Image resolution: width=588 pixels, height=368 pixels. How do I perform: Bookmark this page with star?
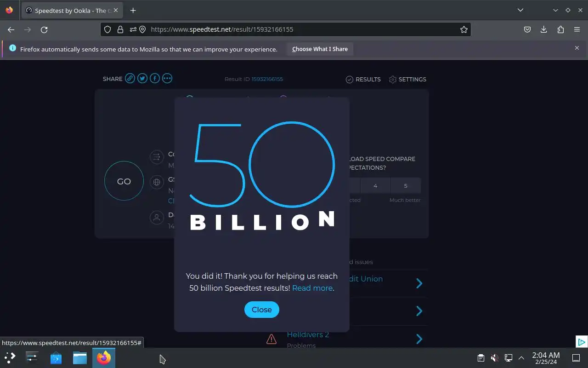click(x=464, y=29)
